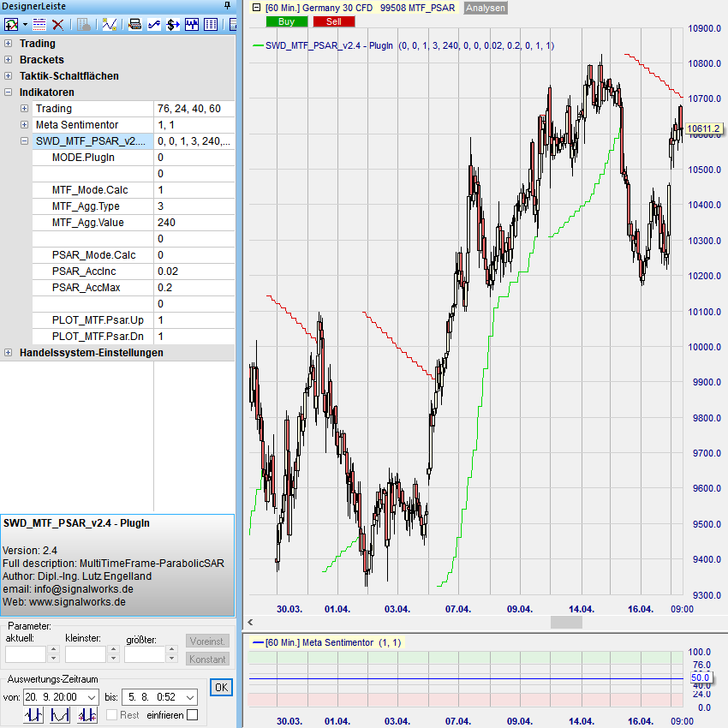Screen dimensions: 728x728
Task: Click the PSAR_AccInc value 0.02
Action: tap(194, 272)
